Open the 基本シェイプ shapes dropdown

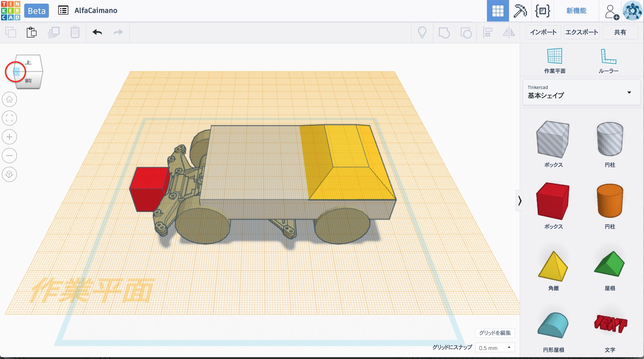pyautogui.click(x=581, y=92)
